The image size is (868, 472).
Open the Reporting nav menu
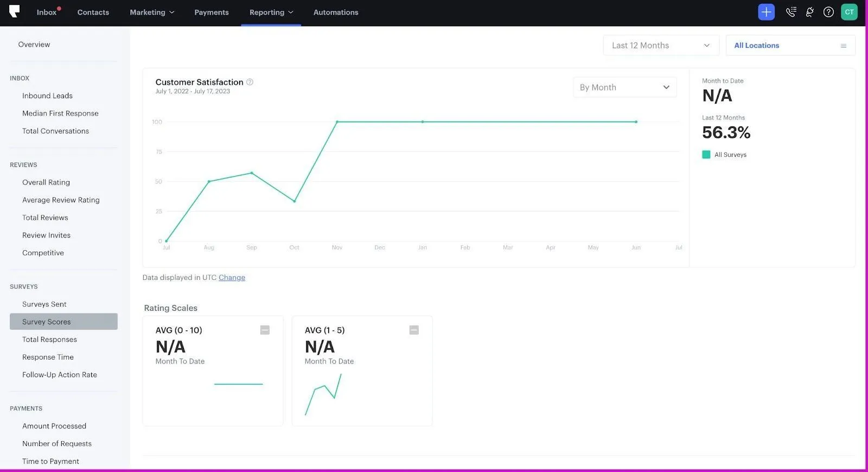[x=271, y=12]
